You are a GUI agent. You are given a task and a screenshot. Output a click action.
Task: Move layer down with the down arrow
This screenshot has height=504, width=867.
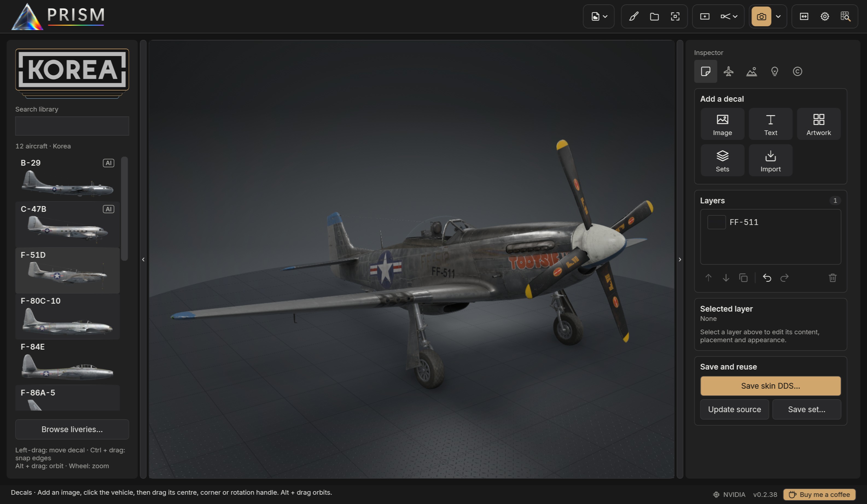pyautogui.click(x=726, y=278)
